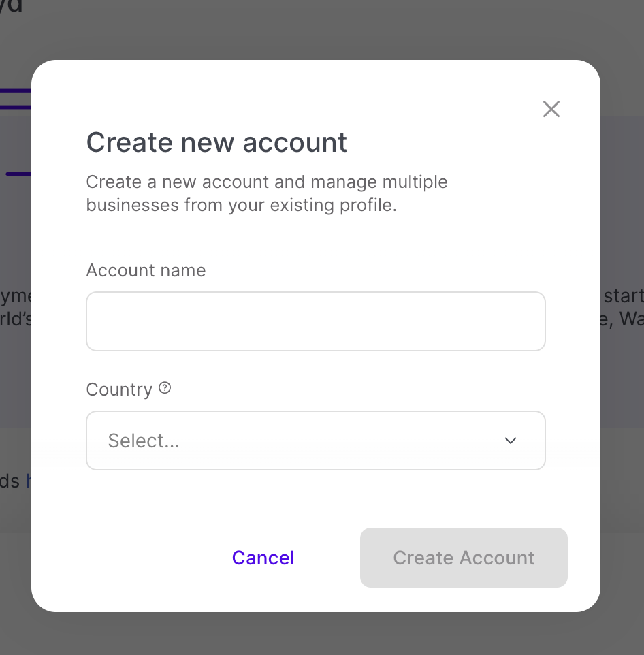This screenshot has height=655, width=644.
Task: Open the hamburger menu behind the dialog
Action: (x=15, y=99)
